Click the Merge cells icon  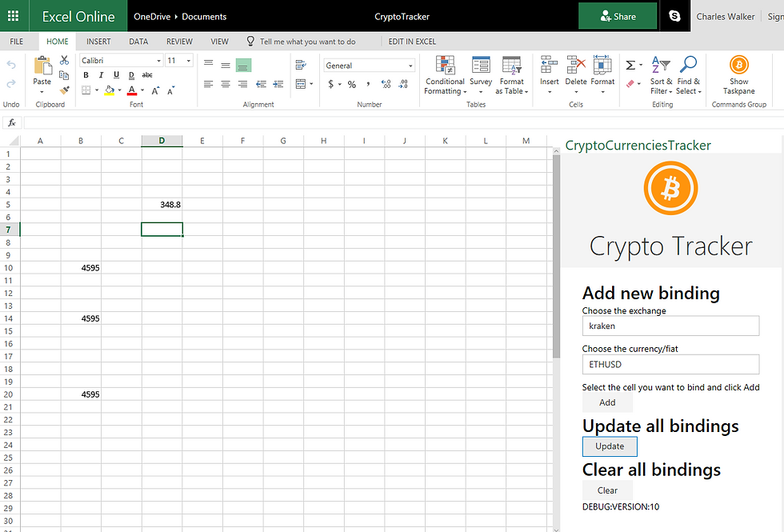coord(301,84)
